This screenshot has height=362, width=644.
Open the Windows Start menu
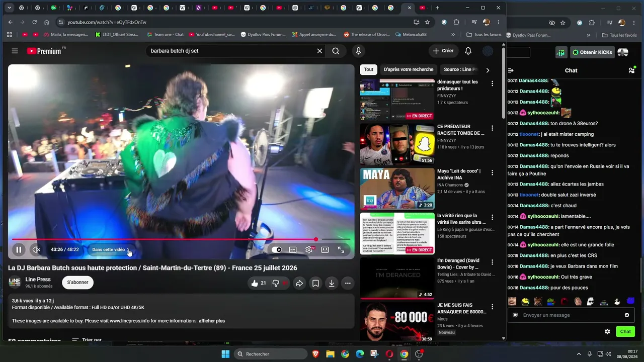click(x=225, y=354)
